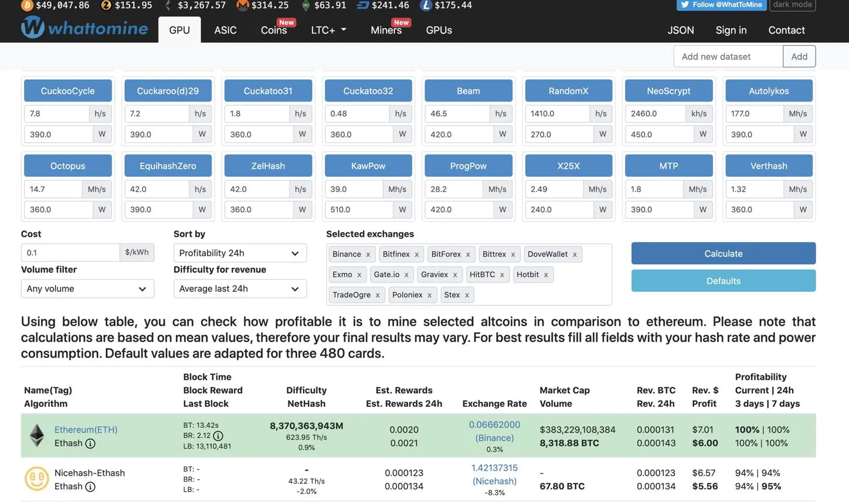Click the Ethereum Classic icon in ticker

305,5
